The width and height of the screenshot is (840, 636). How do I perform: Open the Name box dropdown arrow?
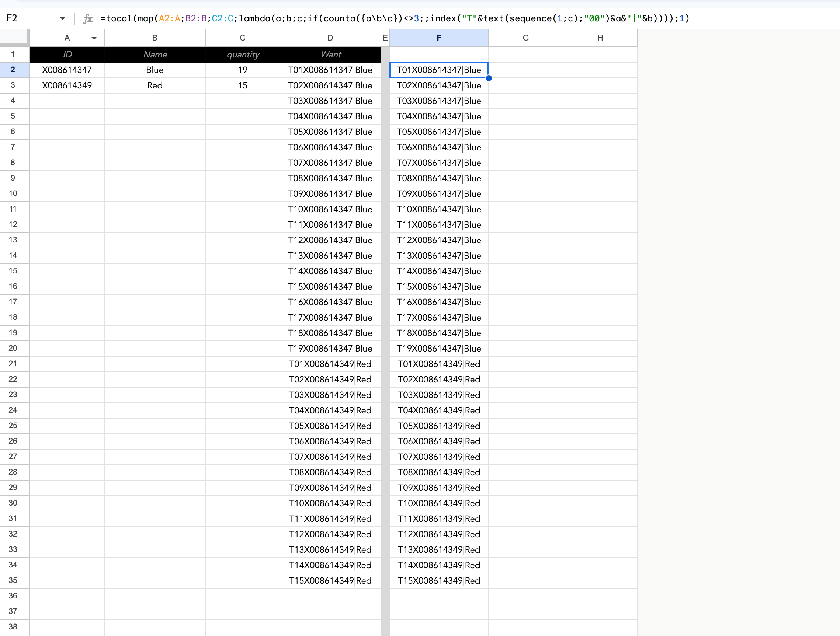point(63,18)
